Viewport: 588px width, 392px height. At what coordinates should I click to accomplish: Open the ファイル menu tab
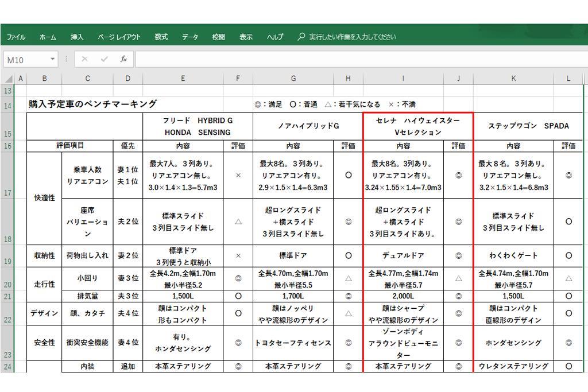point(16,37)
